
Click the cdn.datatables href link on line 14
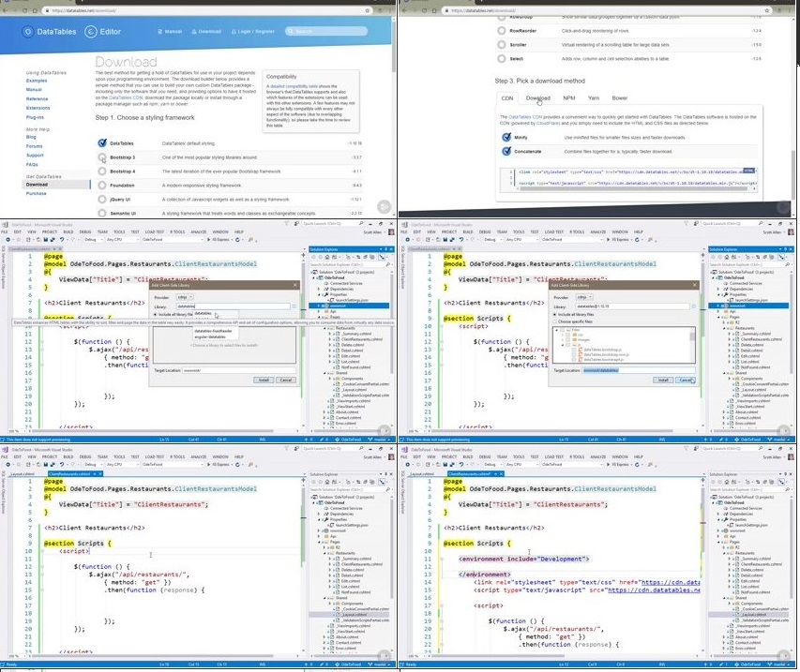tap(671, 582)
